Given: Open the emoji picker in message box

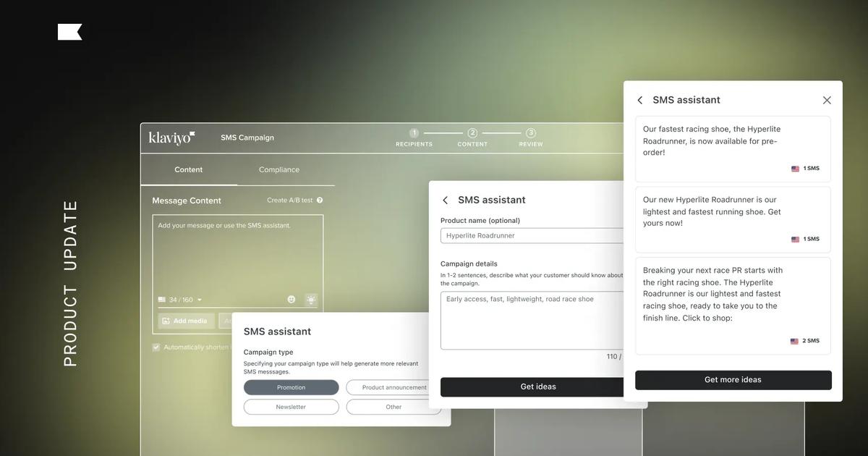Looking at the screenshot, I should [x=292, y=300].
